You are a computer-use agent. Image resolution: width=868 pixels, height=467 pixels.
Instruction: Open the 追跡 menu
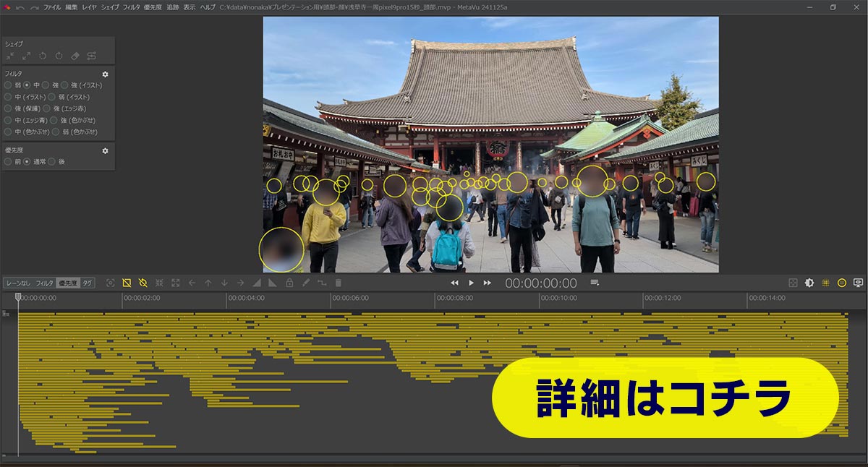point(172,7)
